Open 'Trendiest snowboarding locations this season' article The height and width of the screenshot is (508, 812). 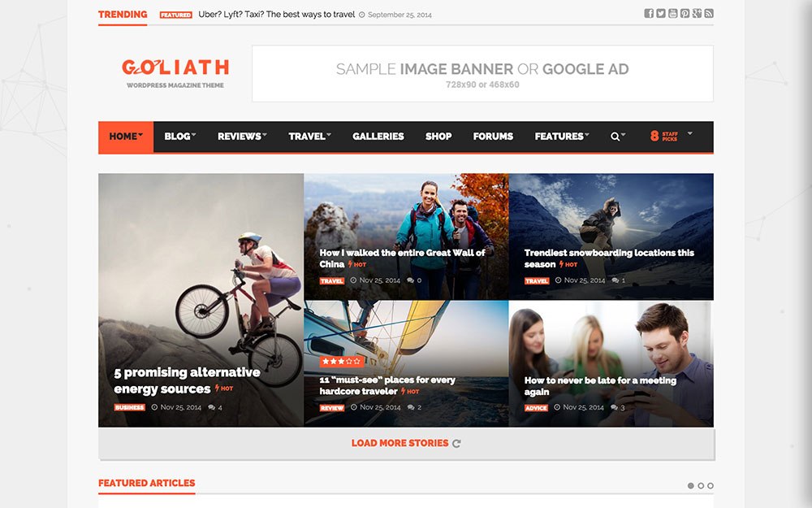(x=609, y=258)
